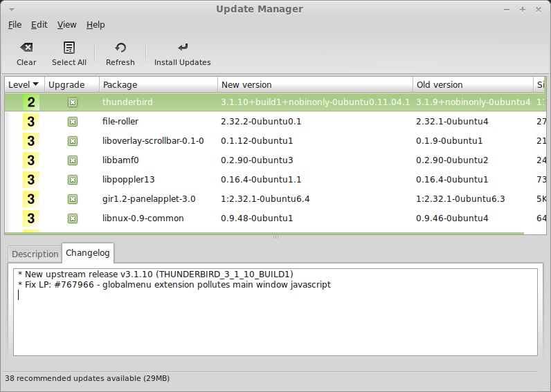Switch to the Changelog tab
Screen dimensions: 551x392
pos(87,252)
